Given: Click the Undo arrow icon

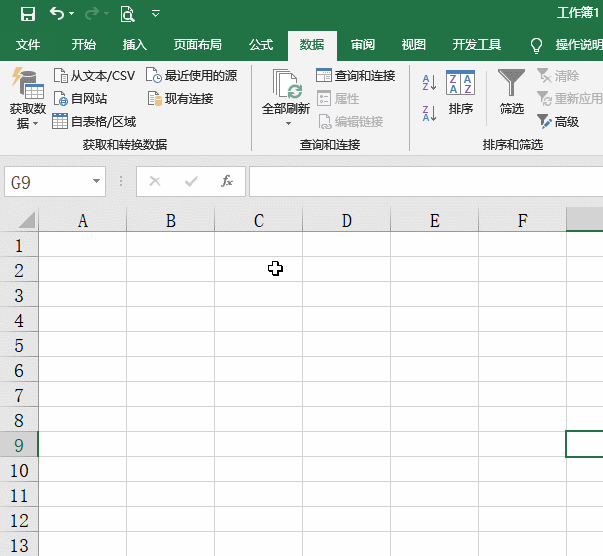Looking at the screenshot, I should coord(57,13).
